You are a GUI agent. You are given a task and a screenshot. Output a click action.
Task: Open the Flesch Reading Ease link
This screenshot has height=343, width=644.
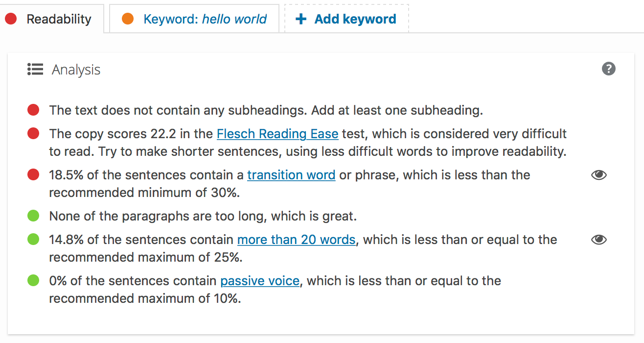[277, 134]
